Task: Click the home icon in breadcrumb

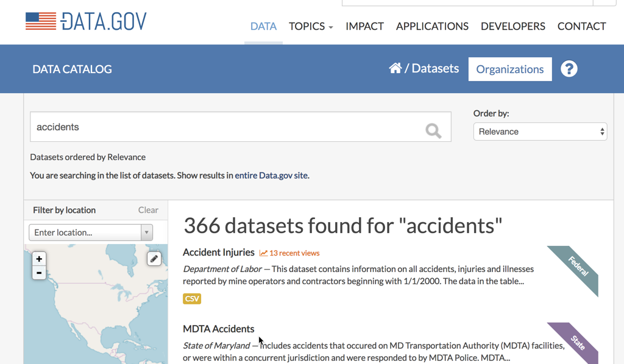Action: (x=395, y=68)
